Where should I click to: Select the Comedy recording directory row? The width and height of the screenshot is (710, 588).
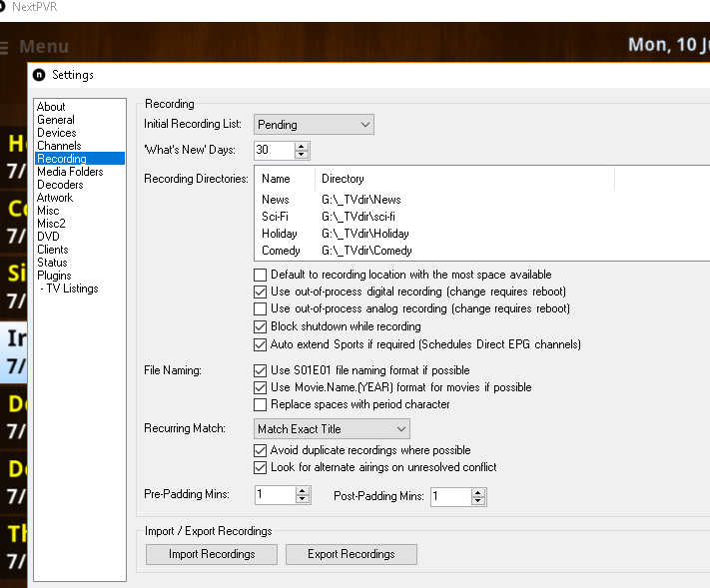(481, 251)
